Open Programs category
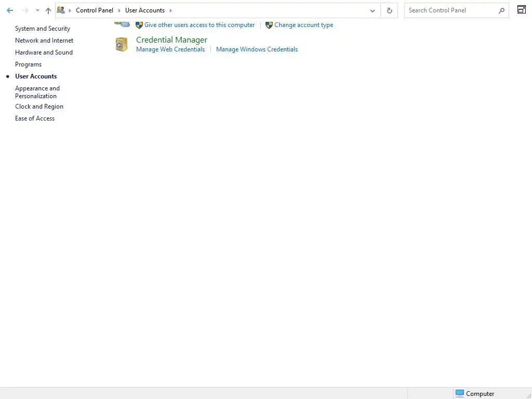Viewport: 532px width, 399px height. pyautogui.click(x=28, y=64)
